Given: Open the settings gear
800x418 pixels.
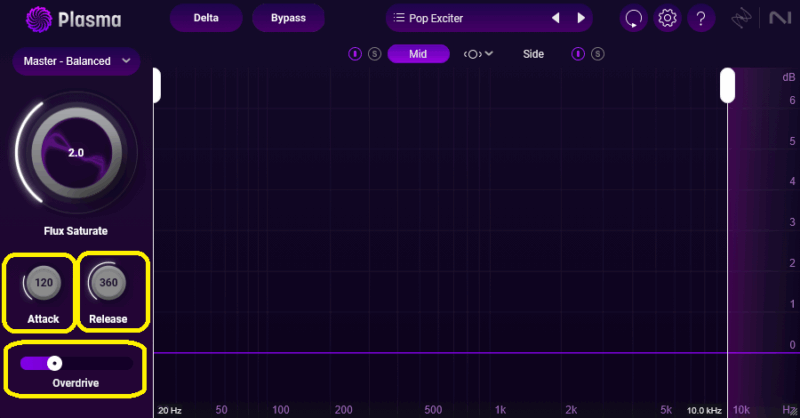Looking at the screenshot, I should [x=667, y=18].
